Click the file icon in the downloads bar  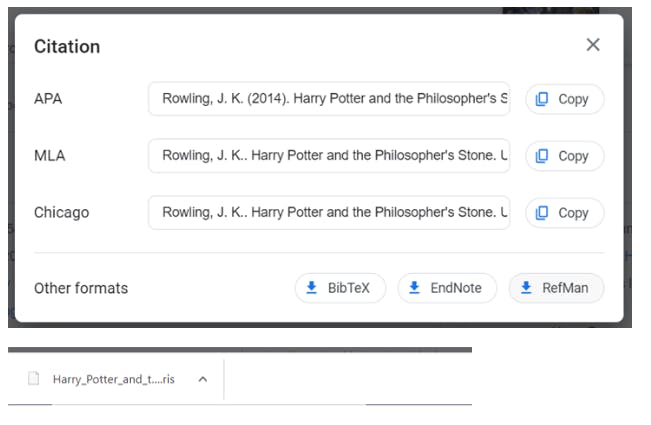coord(33,379)
